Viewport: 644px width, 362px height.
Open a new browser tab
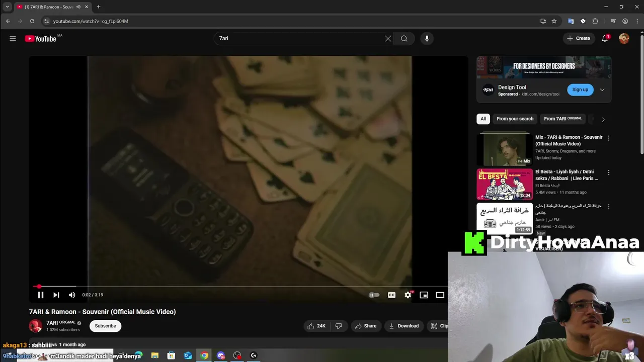(99, 7)
